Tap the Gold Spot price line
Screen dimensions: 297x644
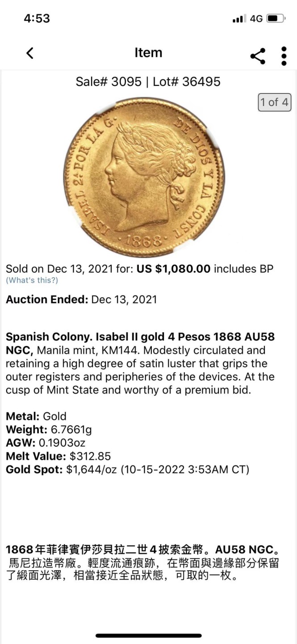pos(127,470)
